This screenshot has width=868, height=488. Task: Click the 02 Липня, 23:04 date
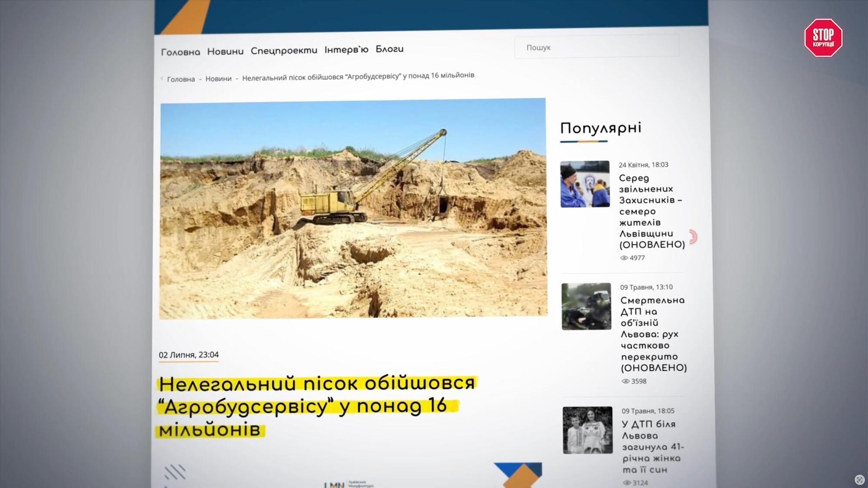click(188, 355)
